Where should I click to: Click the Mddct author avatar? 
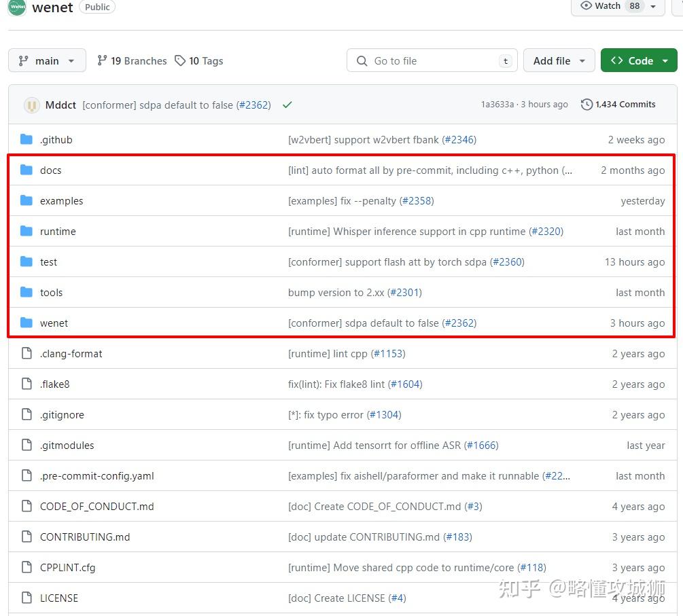click(x=32, y=105)
